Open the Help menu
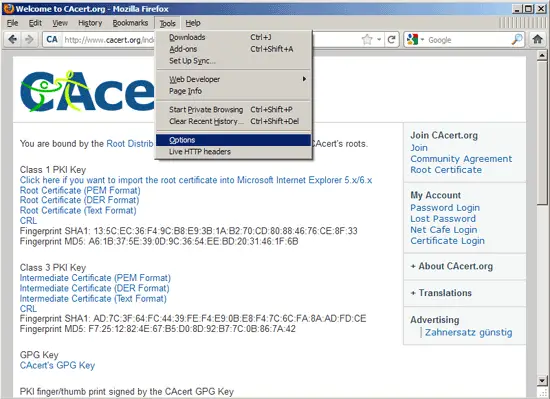The height and width of the screenshot is (399, 550). tap(193, 23)
